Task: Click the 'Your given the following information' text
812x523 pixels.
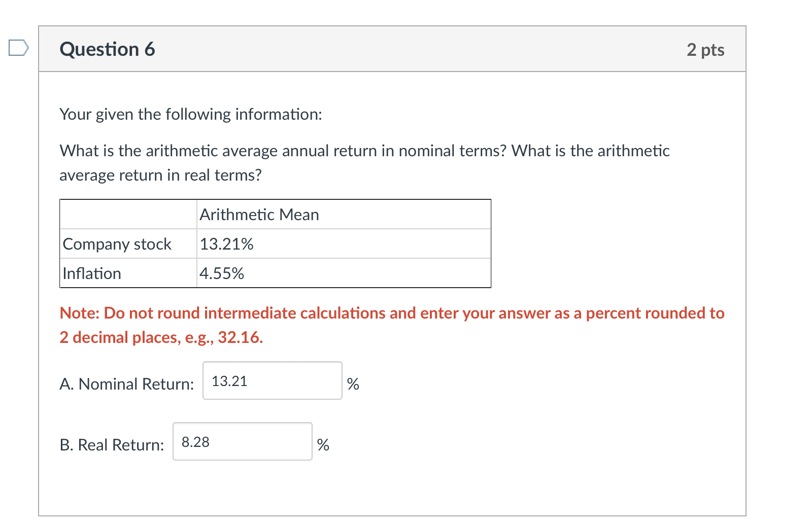Action: click(x=191, y=114)
